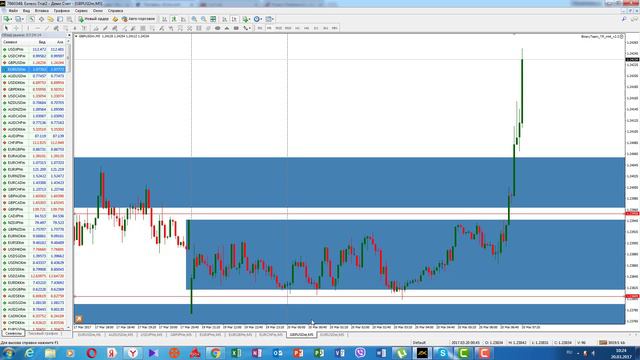Open the Файл menu

[x=13, y=11]
